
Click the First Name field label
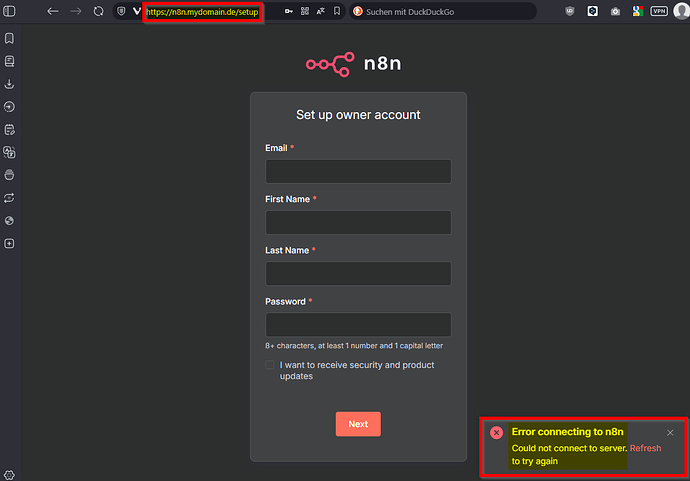point(287,199)
